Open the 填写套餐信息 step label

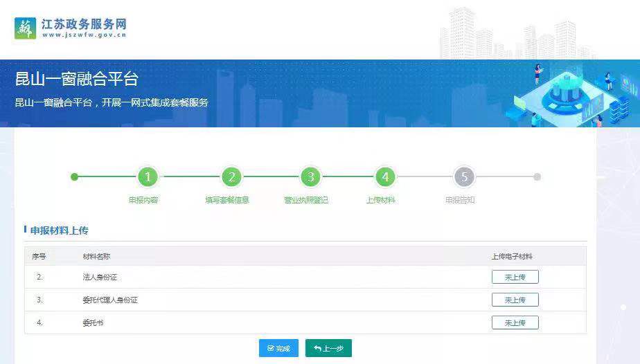click(x=226, y=200)
